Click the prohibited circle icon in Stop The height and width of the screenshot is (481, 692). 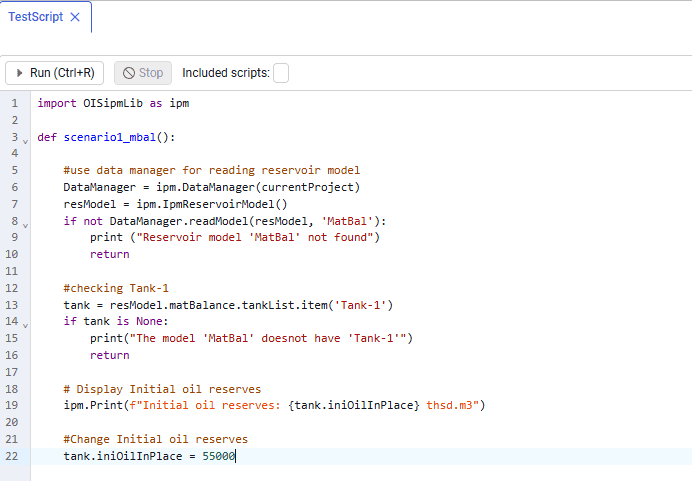pos(129,73)
